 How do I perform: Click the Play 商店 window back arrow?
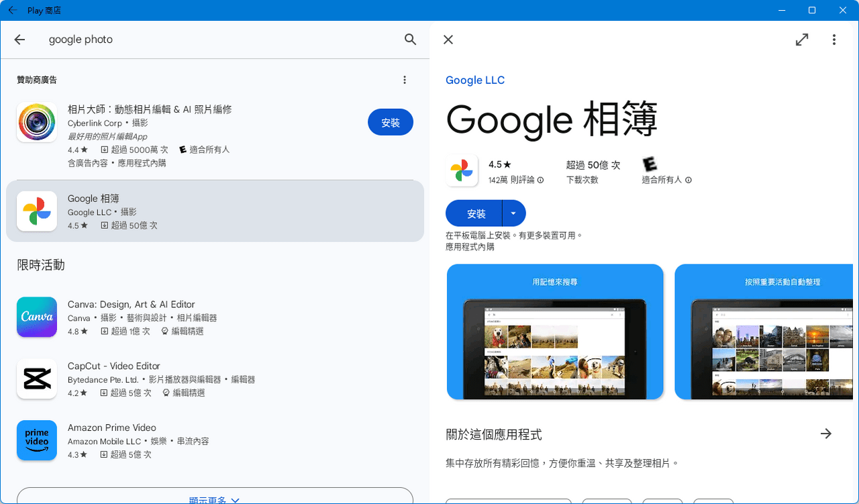click(12, 10)
